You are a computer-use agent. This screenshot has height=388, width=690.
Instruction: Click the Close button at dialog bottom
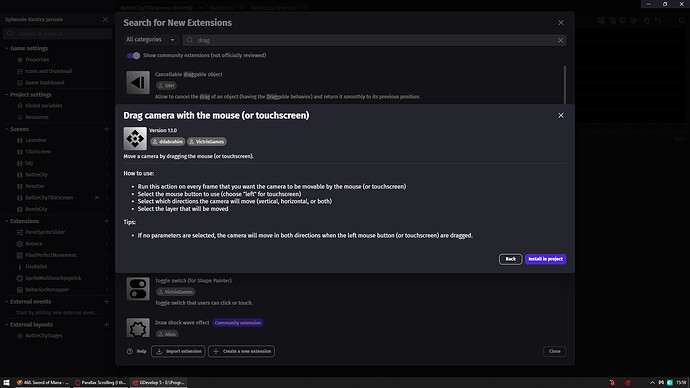tap(554, 351)
